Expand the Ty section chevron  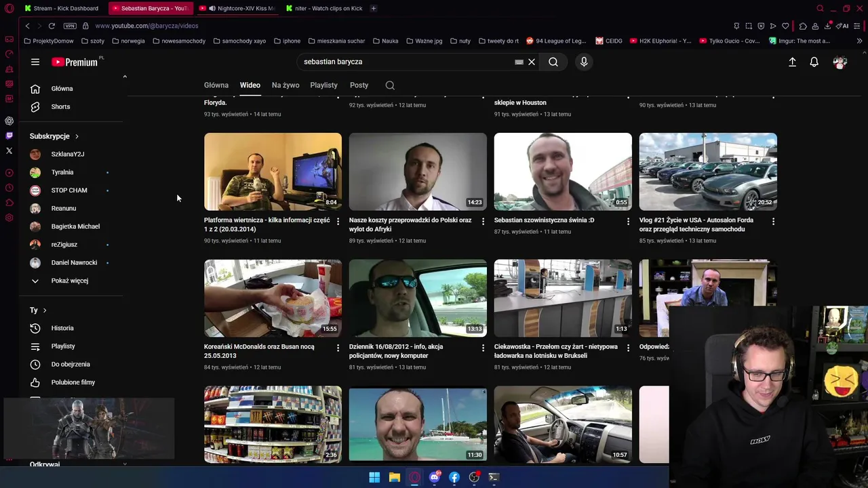pos(45,310)
